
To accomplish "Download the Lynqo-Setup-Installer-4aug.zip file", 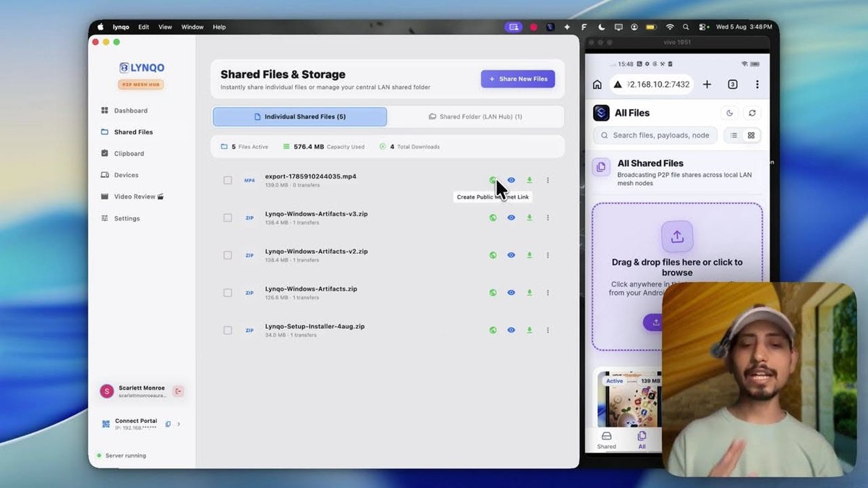I will point(529,330).
